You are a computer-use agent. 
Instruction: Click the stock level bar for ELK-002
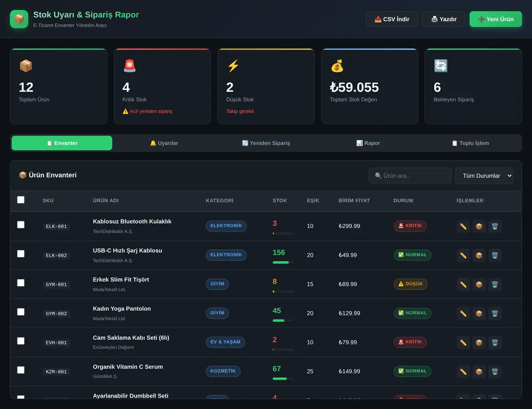tap(283, 262)
